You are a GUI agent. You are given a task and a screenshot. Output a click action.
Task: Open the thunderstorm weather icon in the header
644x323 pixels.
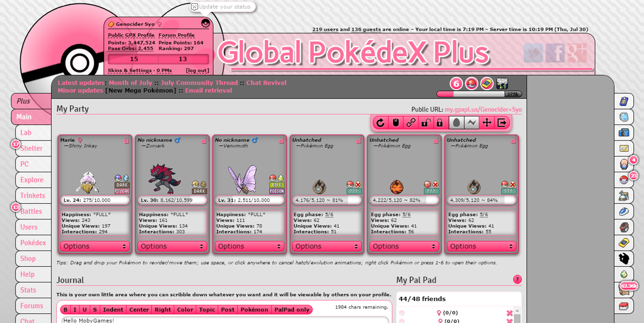501,84
